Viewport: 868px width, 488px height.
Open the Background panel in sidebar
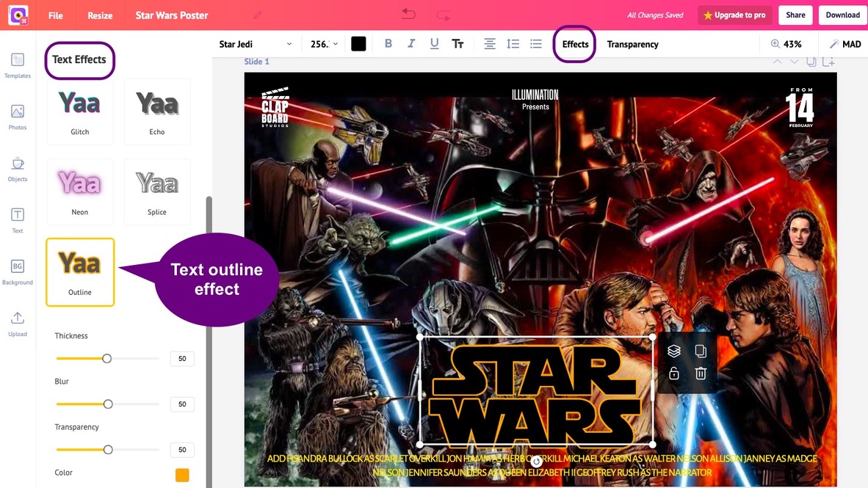pyautogui.click(x=17, y=272)
